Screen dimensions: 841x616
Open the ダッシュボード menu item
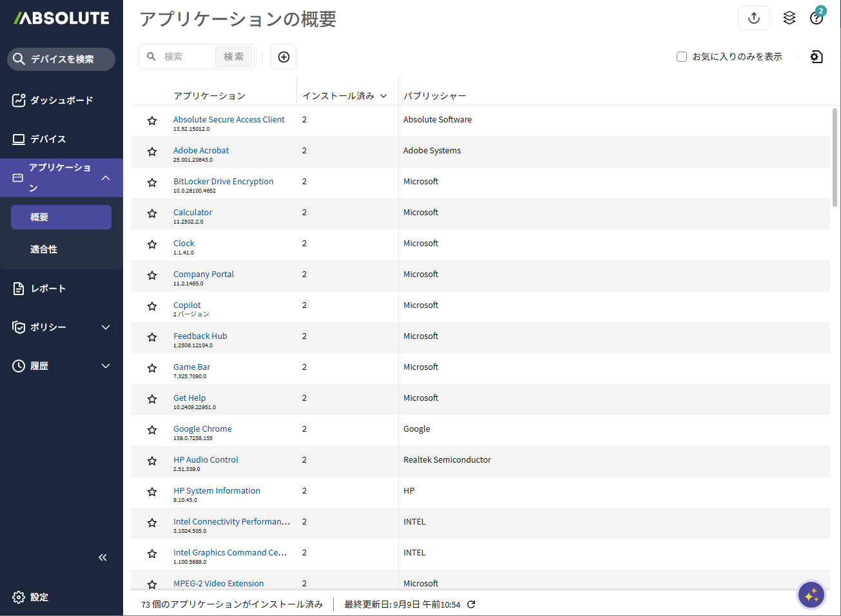[x=61, y=101]
